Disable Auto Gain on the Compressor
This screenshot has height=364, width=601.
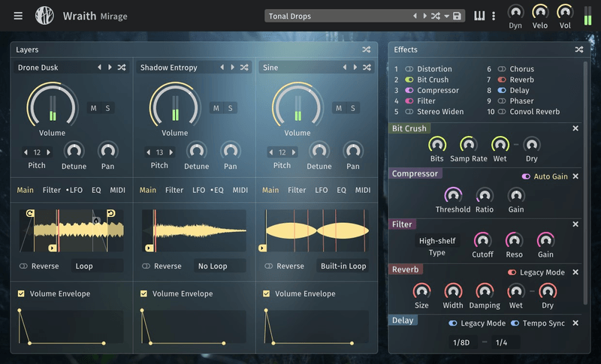click(526, 176)
